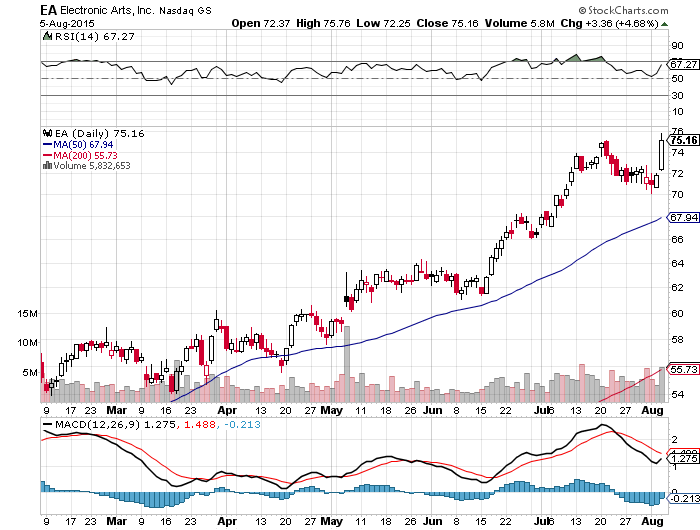
Task: Click Mar on the MACD panel date axis
Action: [x=117, y=521]
